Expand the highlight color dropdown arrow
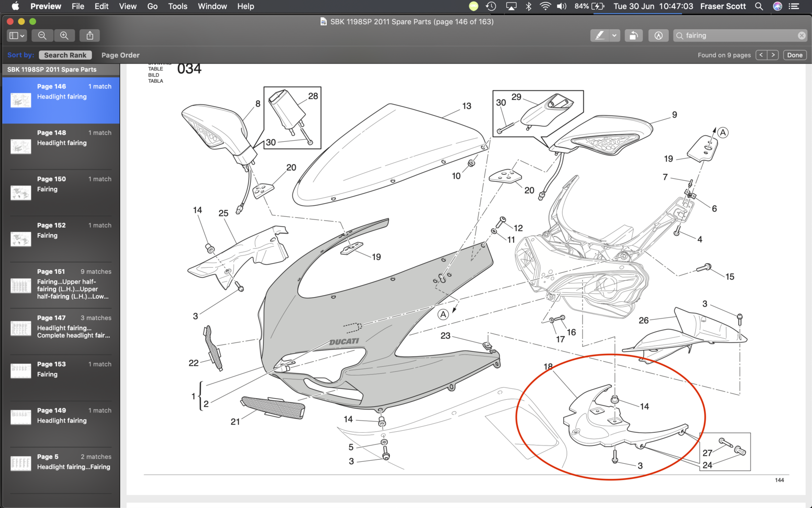This screenshot has height=508, width=812. pyautogui.click(x=614, y=36)
